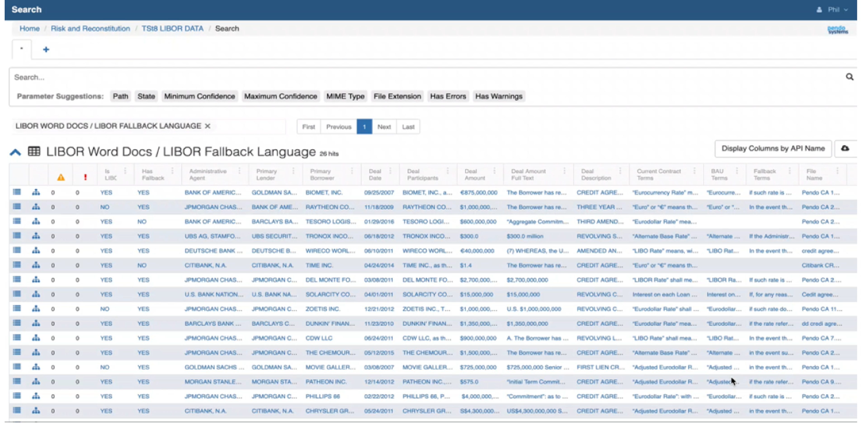
Task: Open Deal Amount column options menu
Action: click(x=494, y=171)
